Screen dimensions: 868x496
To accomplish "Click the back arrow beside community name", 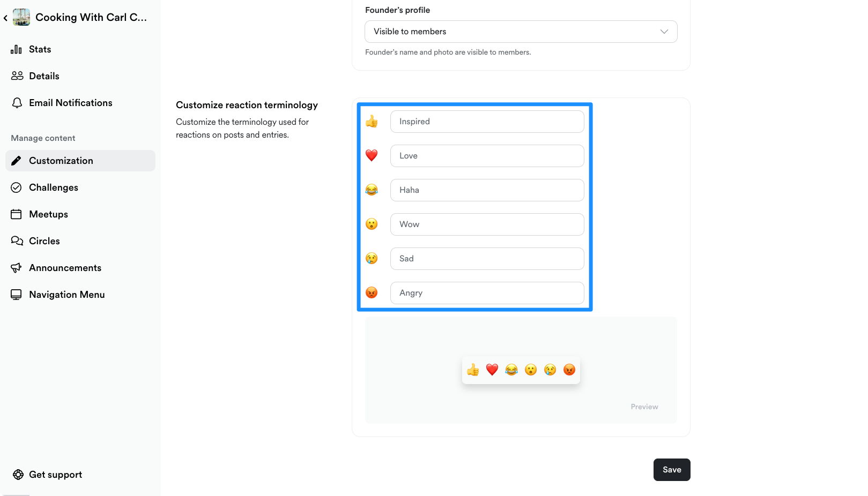I will [x=5, y=18].
